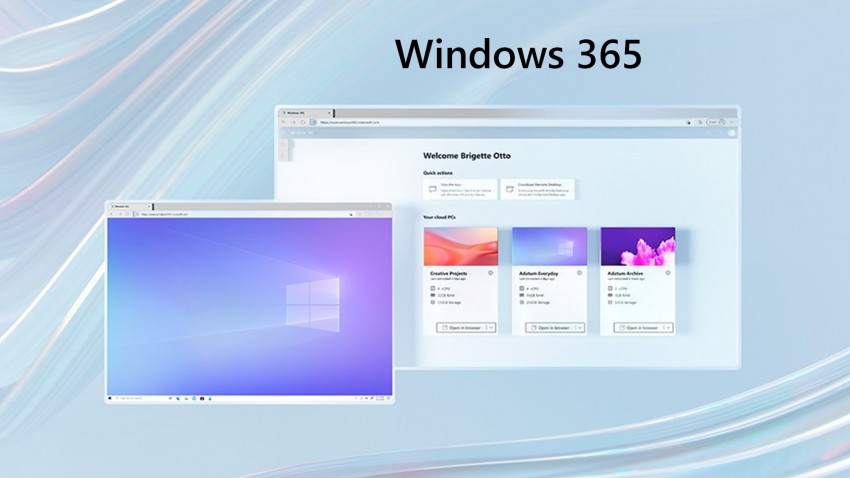This screenshot has height=478, width=850.
Task: Close the tab in the small browser window
Action: coord(149,206)
